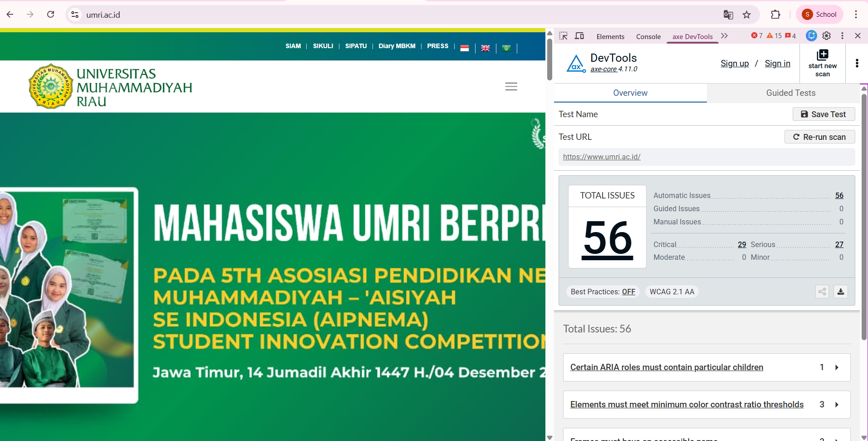868x441 pixels.
Task: Open the Console tab
Action: 648,36
